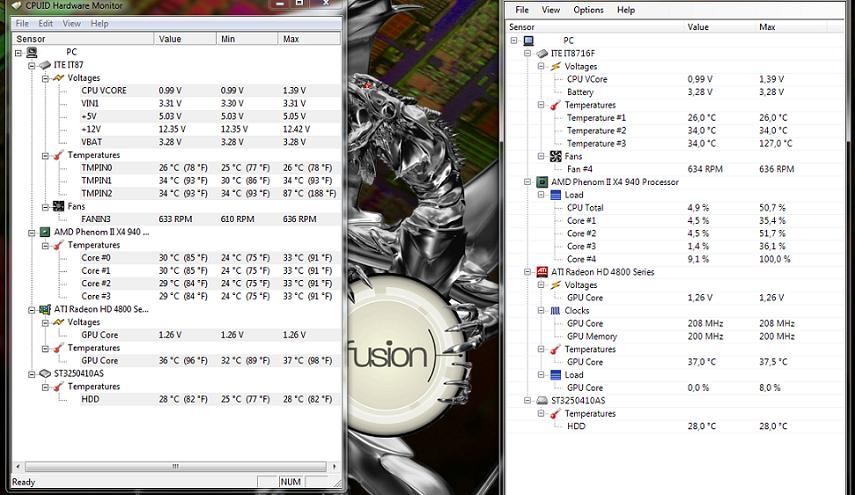Click horizontal scrollbar thumb in CPUID window
855x495 pixels.
(x=176, y=467)
